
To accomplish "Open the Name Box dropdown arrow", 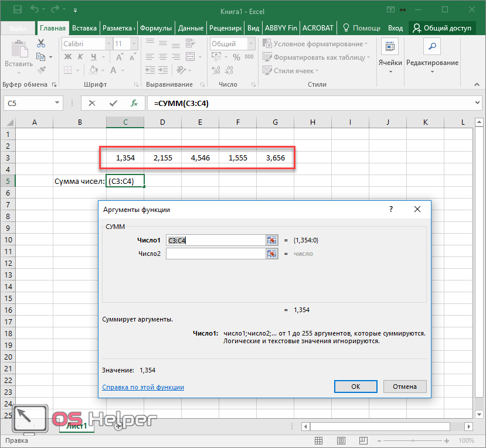I will click(x=57, y=103).
